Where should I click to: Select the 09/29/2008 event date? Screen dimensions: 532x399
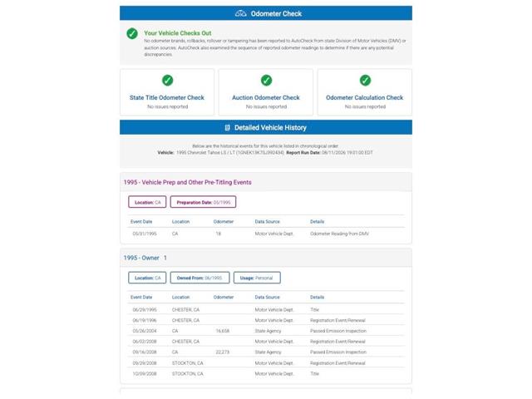(145, 363)
